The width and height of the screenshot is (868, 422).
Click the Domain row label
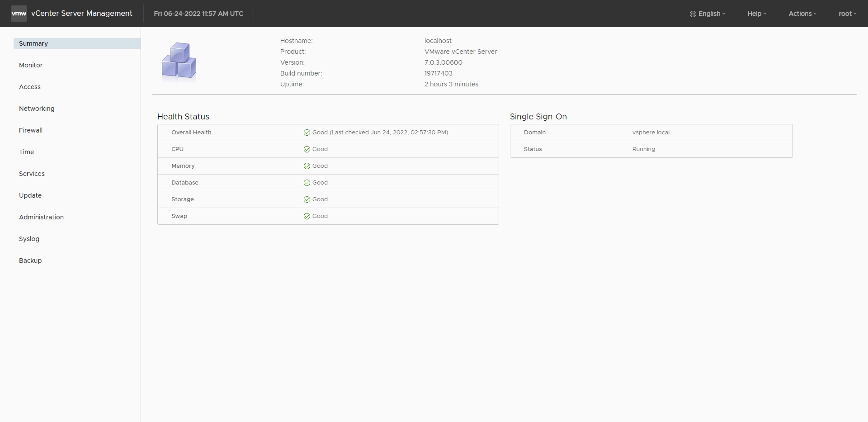tap(535, 133)
